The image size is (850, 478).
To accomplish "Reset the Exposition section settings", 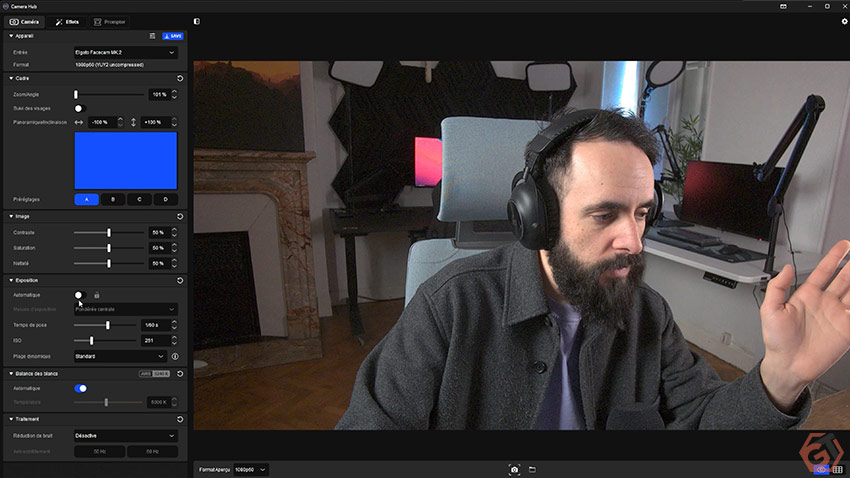I will (x=180, y=280).
